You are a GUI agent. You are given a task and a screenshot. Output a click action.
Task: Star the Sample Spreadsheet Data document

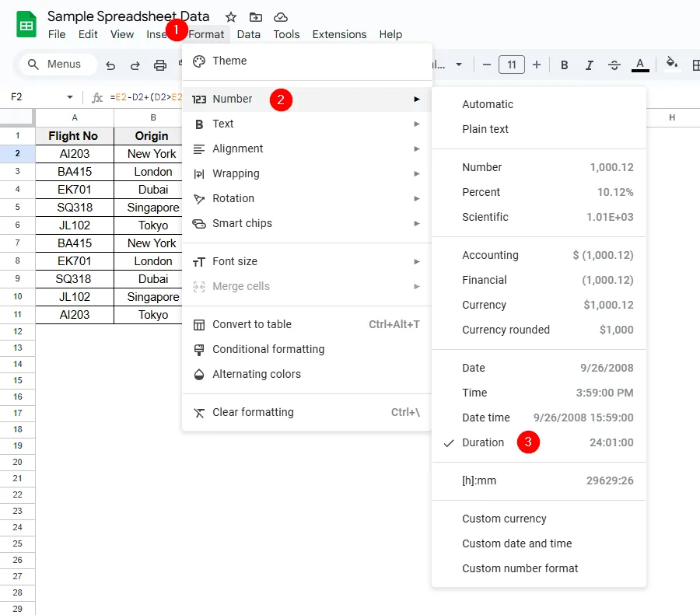(x=231, y=17)
